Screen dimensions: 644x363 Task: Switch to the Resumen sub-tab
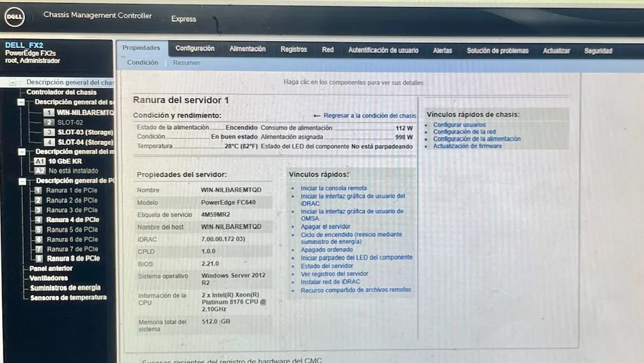(x=187, y=63)
